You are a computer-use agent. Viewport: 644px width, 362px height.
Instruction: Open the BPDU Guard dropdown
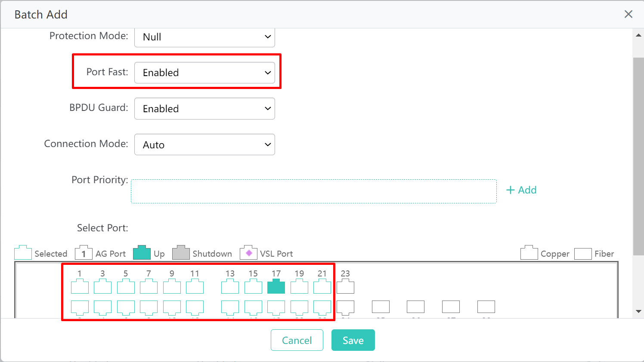[x=204, y=108]
